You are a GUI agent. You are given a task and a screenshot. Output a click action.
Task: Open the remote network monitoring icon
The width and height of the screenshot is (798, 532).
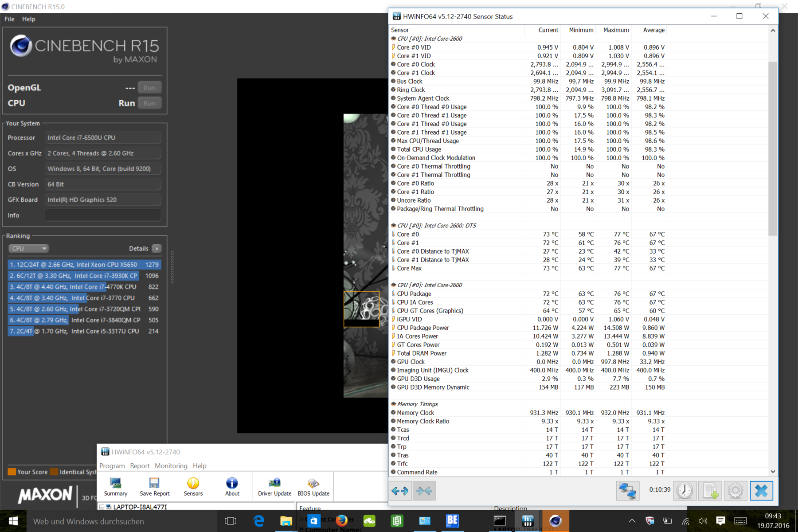(x=627, y=490)
